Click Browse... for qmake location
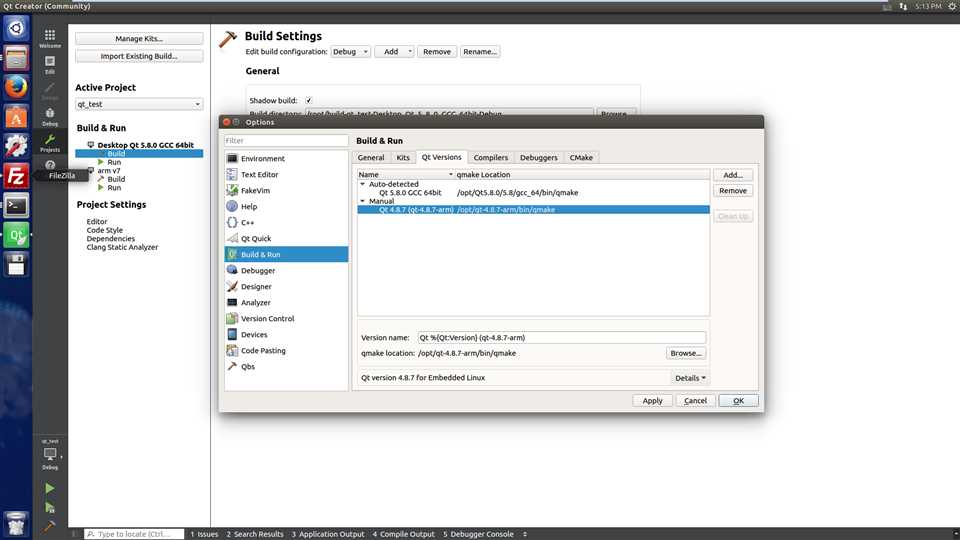960x540 pixels. pos(686,353)
